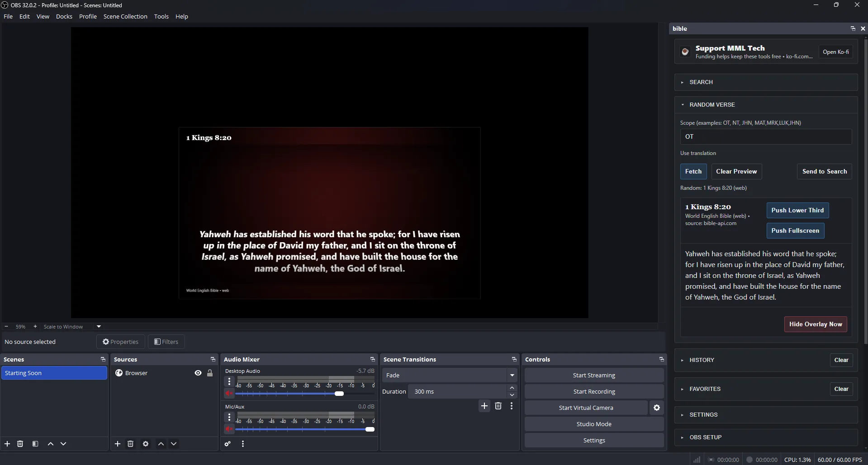
Task: Open scene filters icon in Scenes toolbar
Action: (35, 444)
